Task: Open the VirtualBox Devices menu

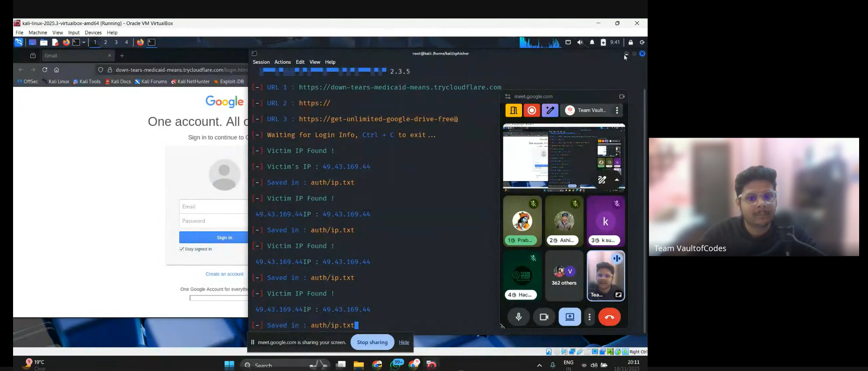Action: click(93, 33)
